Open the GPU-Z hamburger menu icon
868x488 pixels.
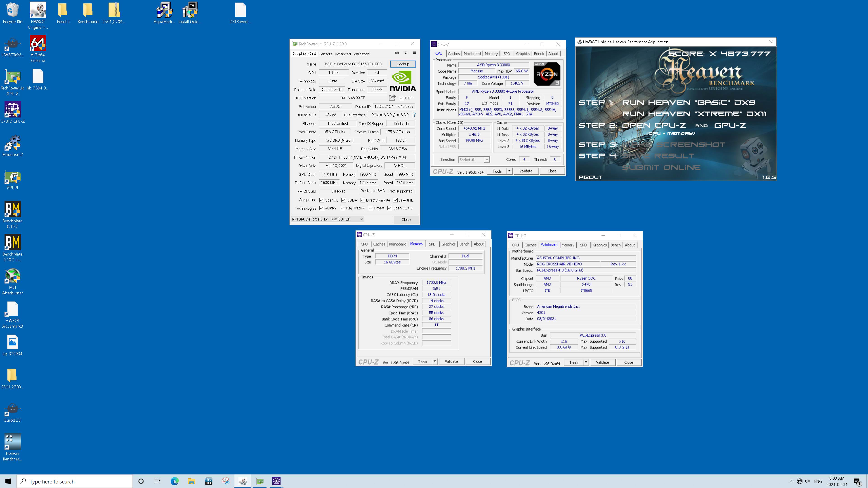(415, 53)
